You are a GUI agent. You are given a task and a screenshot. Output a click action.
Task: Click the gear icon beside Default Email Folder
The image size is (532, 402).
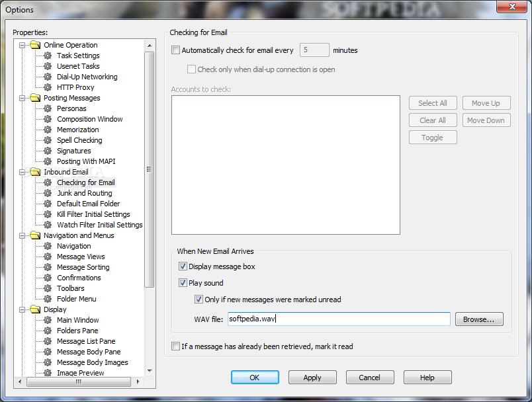point(48,204)
